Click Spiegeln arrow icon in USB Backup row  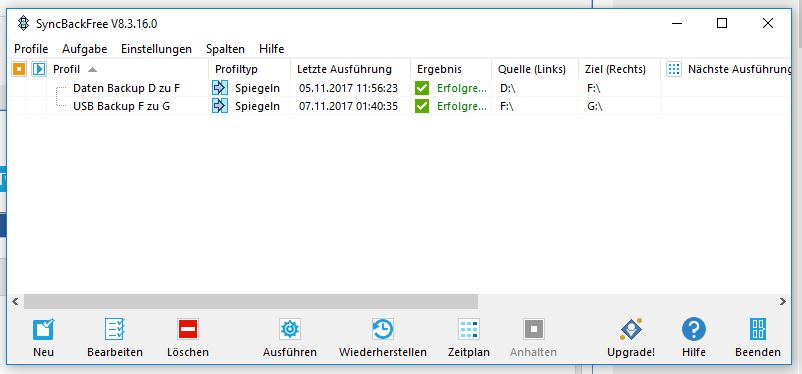(220, 106)
